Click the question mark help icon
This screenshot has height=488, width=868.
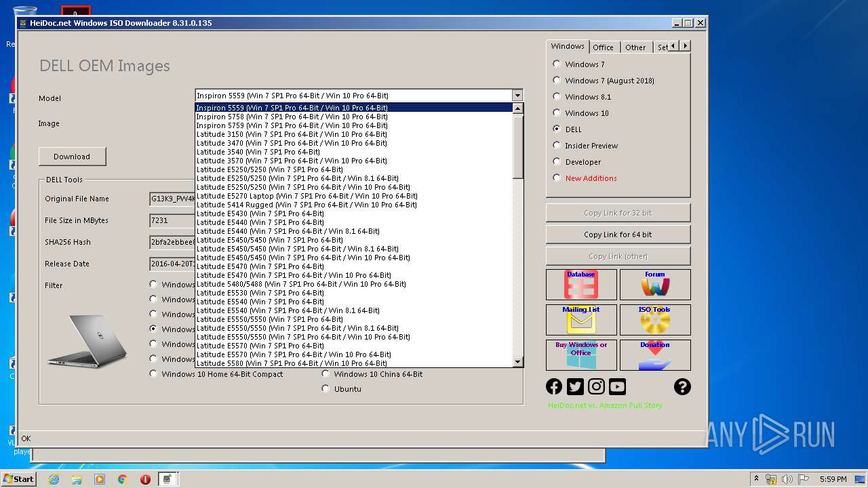coord(682,386)
